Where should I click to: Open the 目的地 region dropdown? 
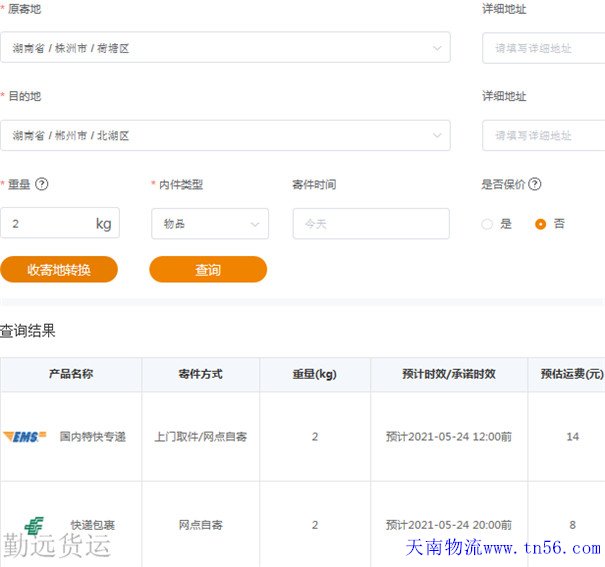(x=225, y=135)
